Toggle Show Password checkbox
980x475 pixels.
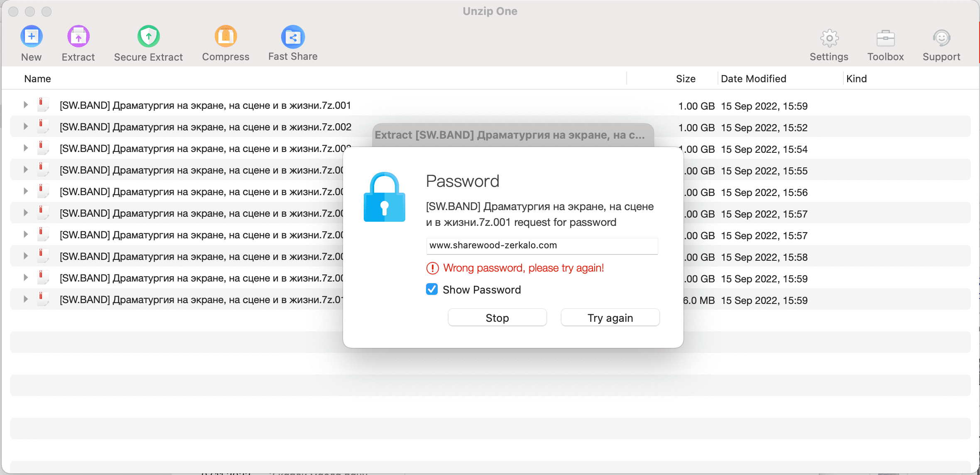point(432,289)
